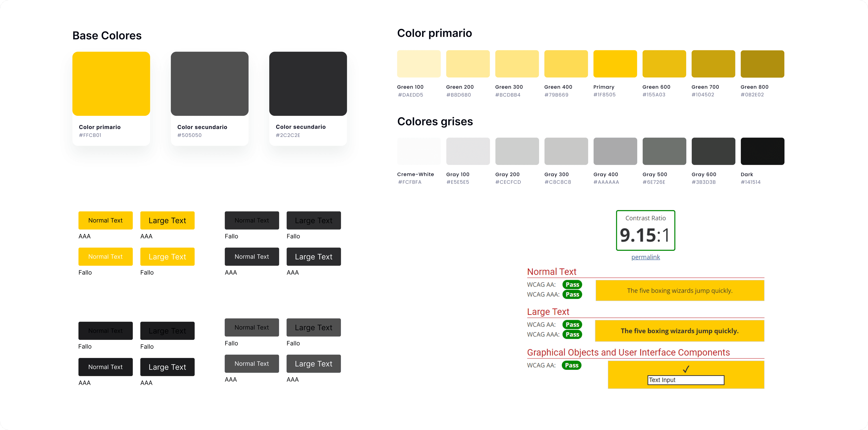Choose the Gray 200 swatch
868x430 pixels.
pos(517,151)
